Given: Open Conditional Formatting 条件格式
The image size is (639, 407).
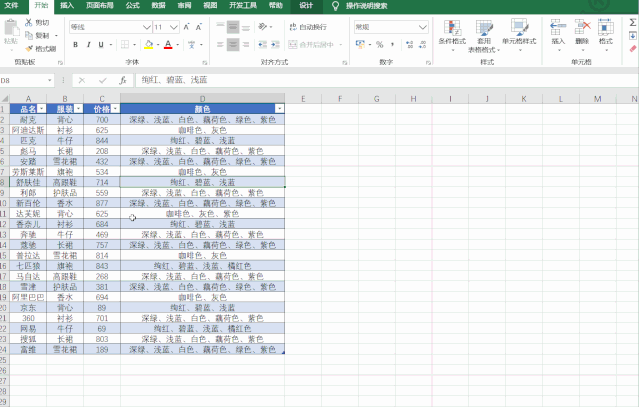Looking at the screenshot, I should [x=452, y=35].
